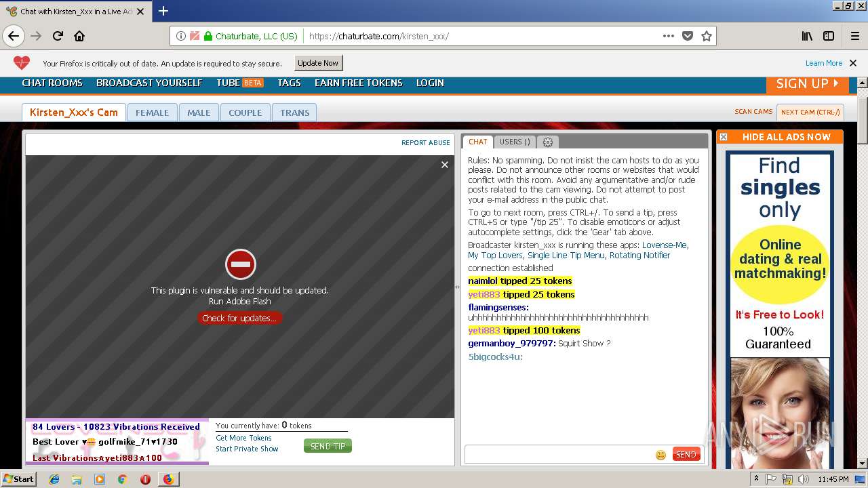Viewport: 868px width, 488px height.
Task: Click REPORT ABUSE link
Action: pyautogui.click(x=426, y=143)
